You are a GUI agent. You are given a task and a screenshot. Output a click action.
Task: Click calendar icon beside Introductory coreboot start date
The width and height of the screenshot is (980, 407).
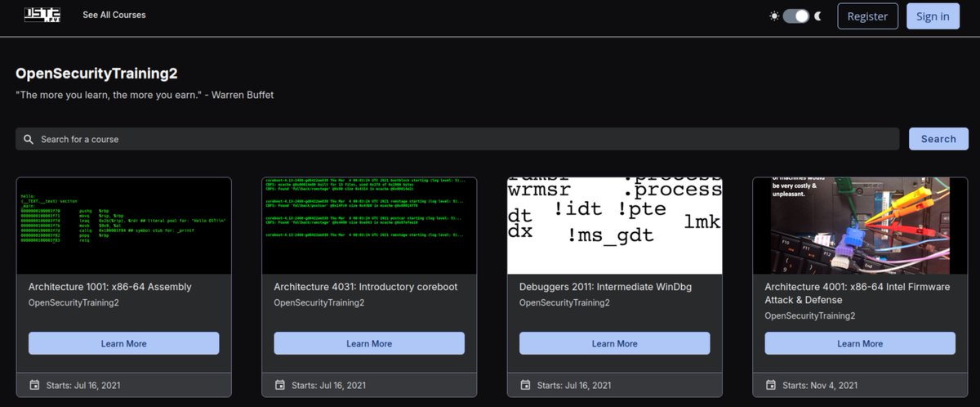pyautogui.click(x=279, y=385)
